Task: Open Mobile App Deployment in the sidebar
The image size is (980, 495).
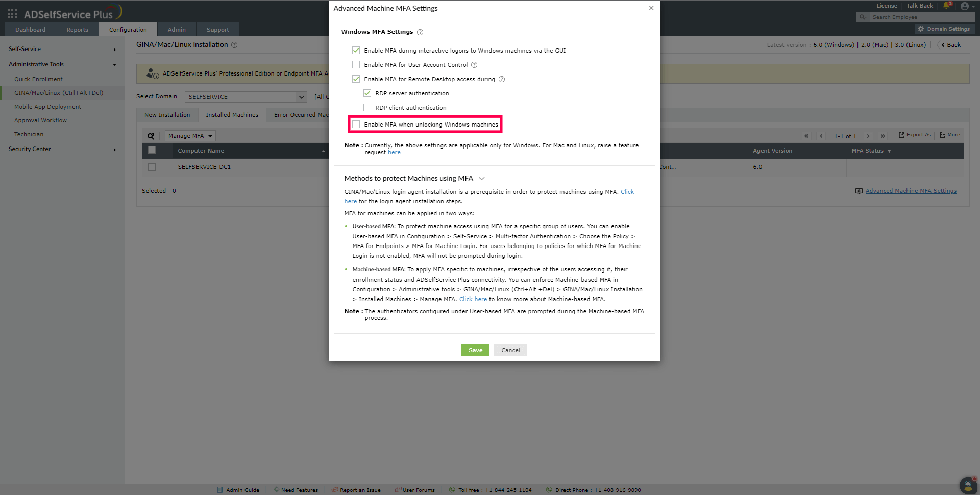Action: [47, 107]
